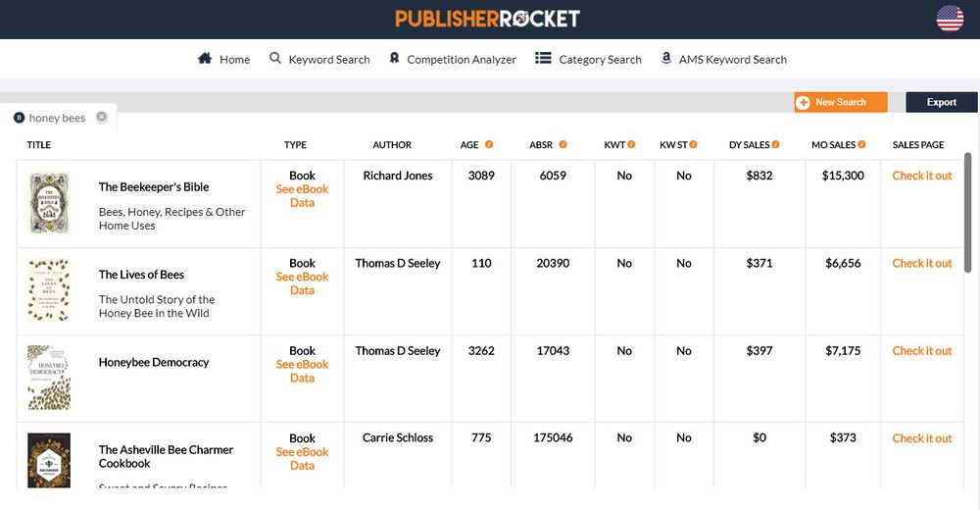Click the TITLE column header
The image size is (980, 510).
(39, 145)
